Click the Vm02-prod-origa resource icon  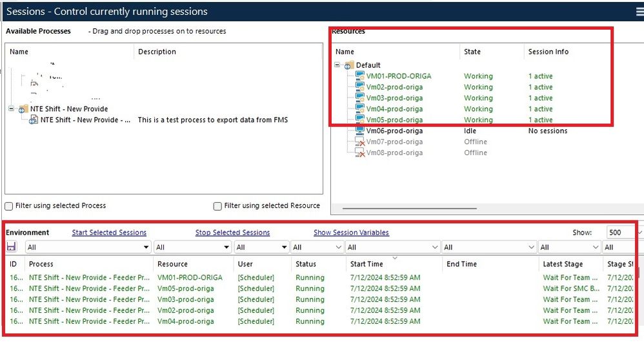pos(360,87)
